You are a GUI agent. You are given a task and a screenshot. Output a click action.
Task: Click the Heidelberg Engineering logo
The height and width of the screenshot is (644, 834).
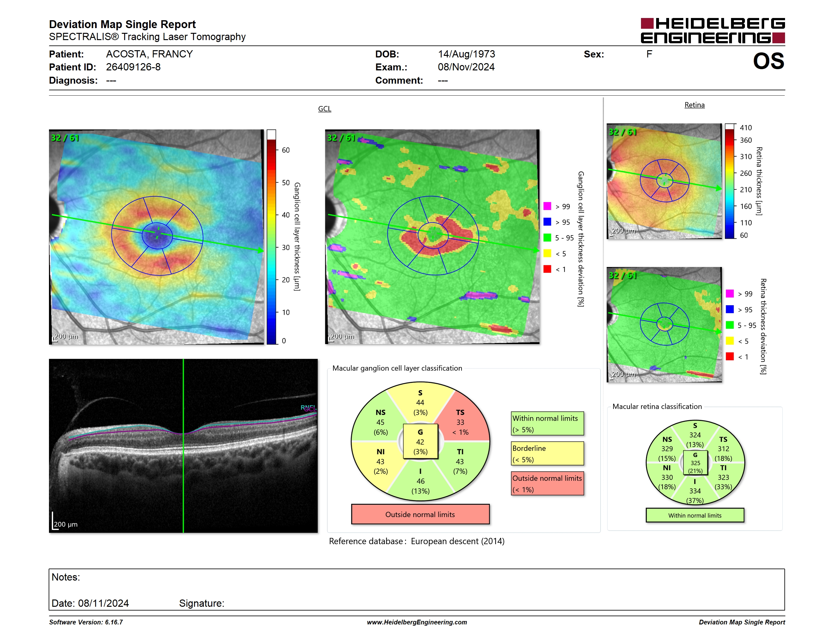pos(713,31)
